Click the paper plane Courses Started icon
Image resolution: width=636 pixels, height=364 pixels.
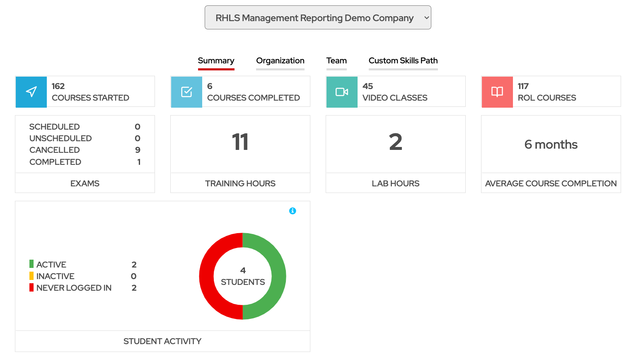click(x=31, y=92)
